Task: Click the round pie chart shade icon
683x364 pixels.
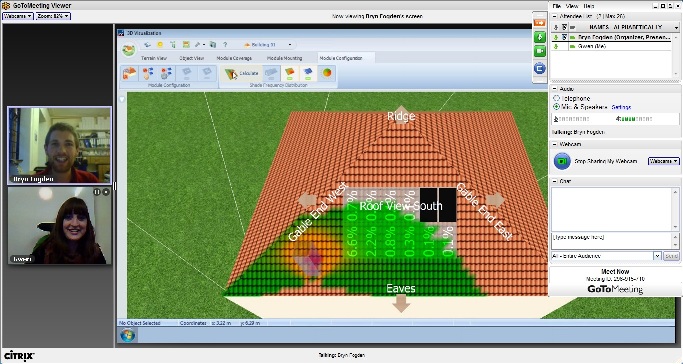Action: coord(327,73)
